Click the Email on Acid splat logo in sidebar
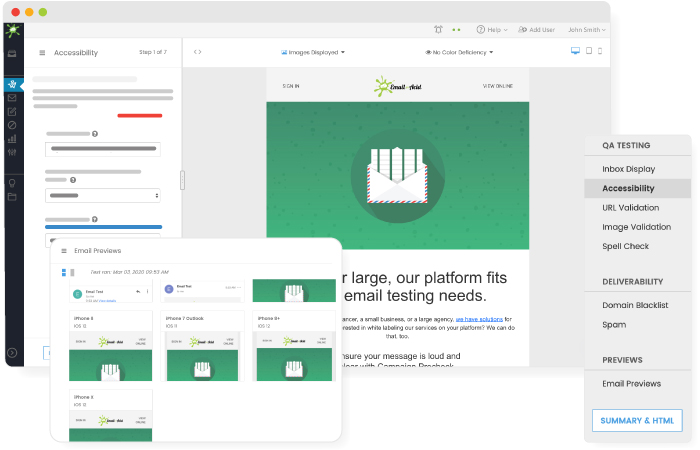Viewport: 700px width, 450px height. (13, 31)
